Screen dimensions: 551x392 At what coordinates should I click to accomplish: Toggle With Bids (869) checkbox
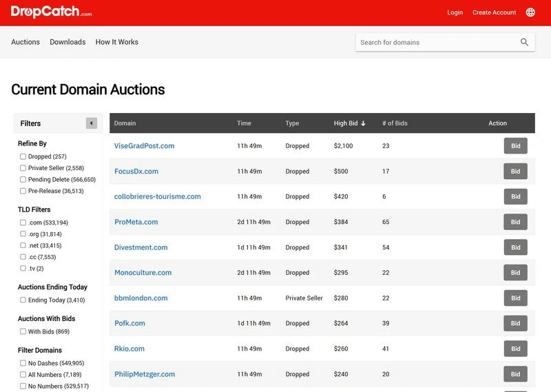click(23, 331)
